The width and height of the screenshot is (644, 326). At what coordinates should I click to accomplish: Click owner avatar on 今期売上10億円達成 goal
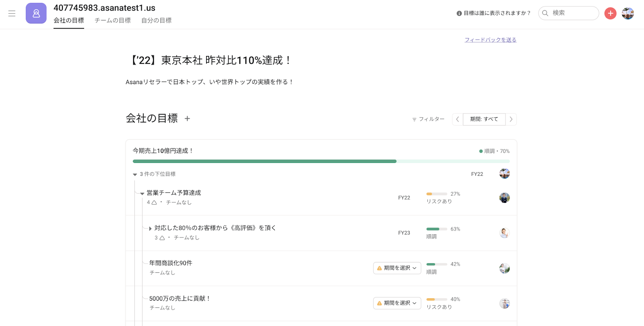[x=504, y=173]
